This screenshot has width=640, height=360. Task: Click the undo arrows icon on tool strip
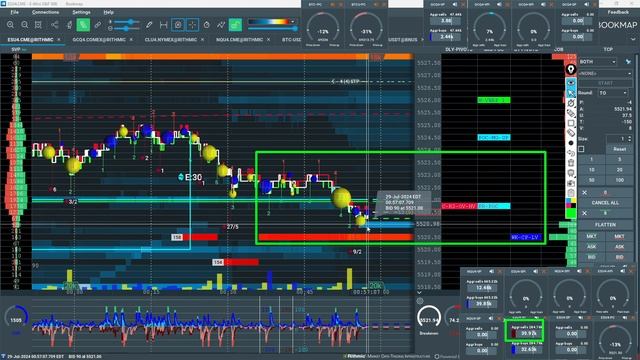point(571,153)
